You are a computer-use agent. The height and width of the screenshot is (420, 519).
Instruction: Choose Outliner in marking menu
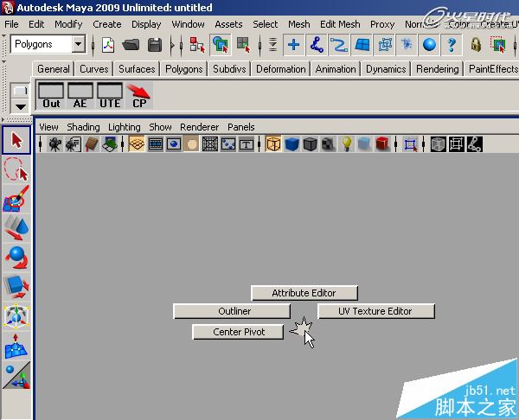tap(232, 311)
